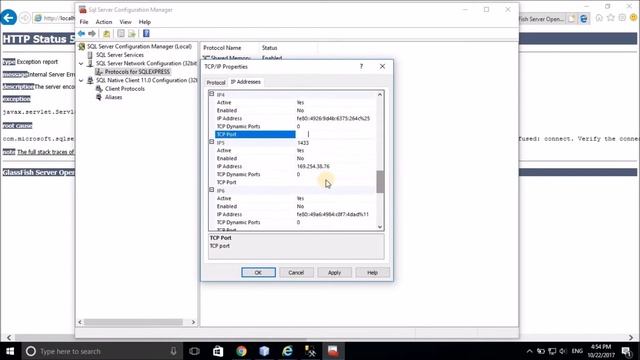
Task: Click the browser favorites star icon
Action: (x=611, y=18)
